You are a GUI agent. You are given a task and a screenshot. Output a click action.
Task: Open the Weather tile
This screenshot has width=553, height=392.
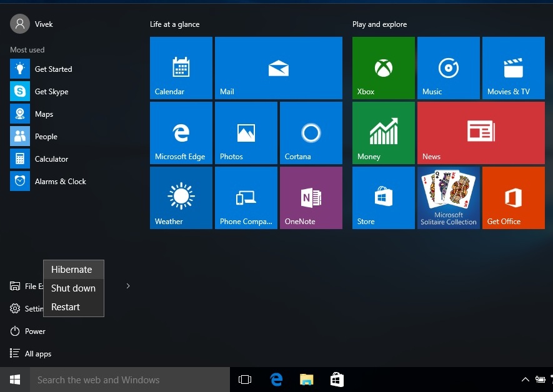pyautogui.click(x=181, y=198)
